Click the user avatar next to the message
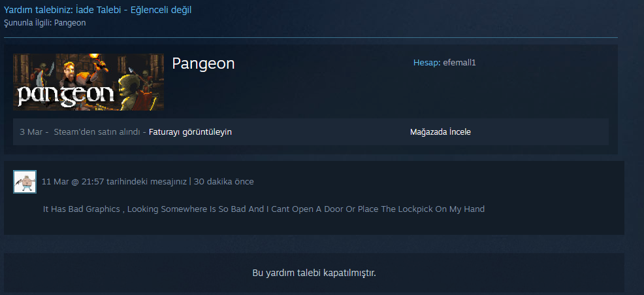This screenshot has width=644, height=295. click(25, 182)
